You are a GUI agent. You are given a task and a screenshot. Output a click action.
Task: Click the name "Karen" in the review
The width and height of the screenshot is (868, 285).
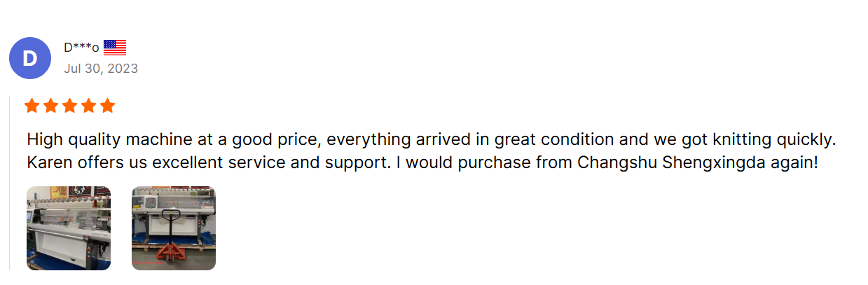click(47, 163)
